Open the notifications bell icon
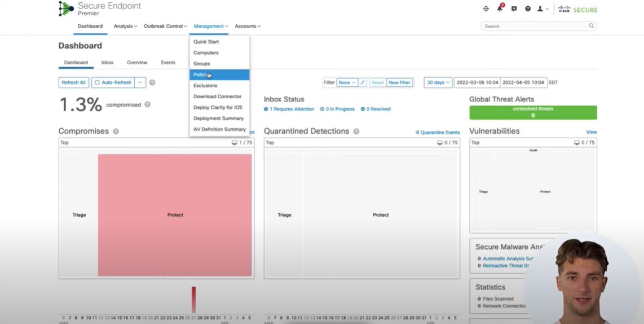The width and height of the screenshot is (644, 324). (x=500, y=8)
